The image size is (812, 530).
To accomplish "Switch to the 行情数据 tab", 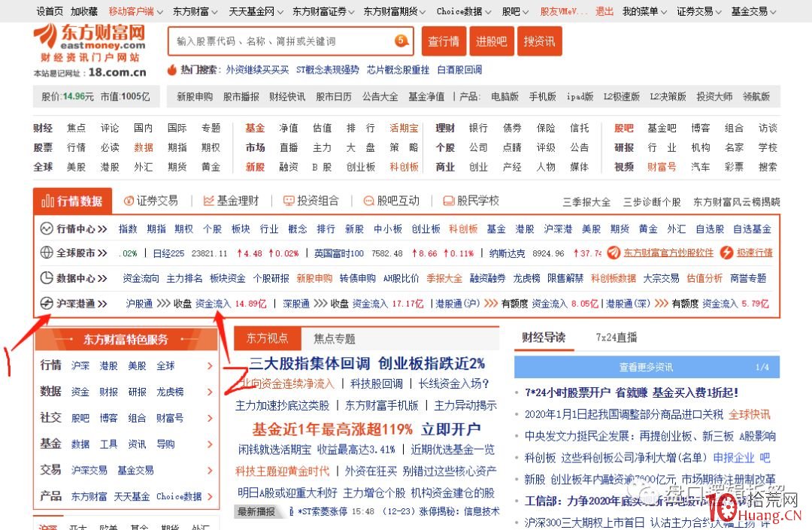I will tap(72, 201).
